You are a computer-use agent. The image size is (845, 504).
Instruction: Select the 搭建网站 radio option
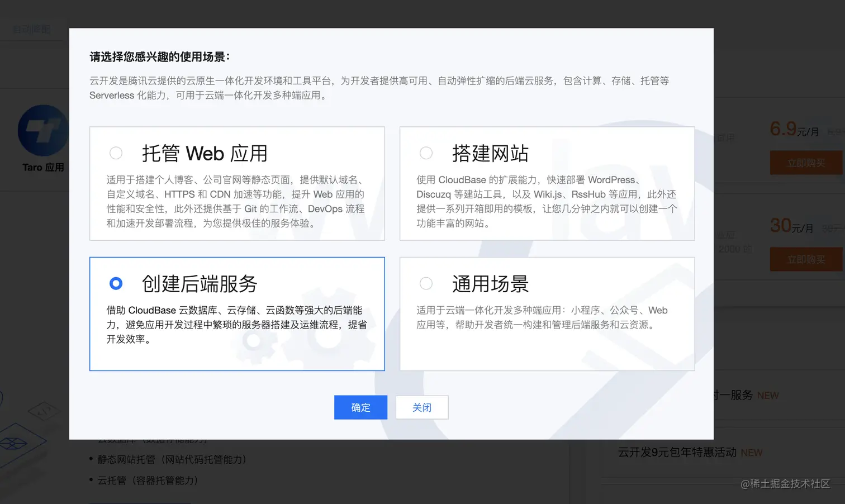click(426, 153)
